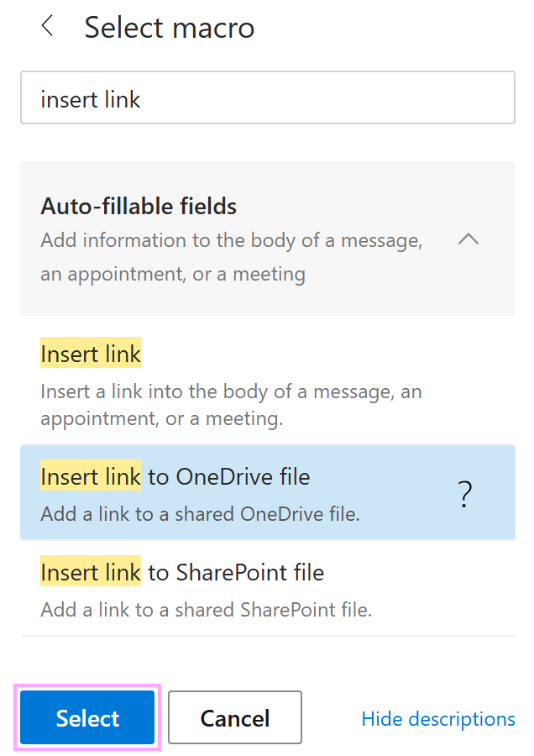Confirm your choice with the Select button

pyautogui.click(x=86, y=717)
